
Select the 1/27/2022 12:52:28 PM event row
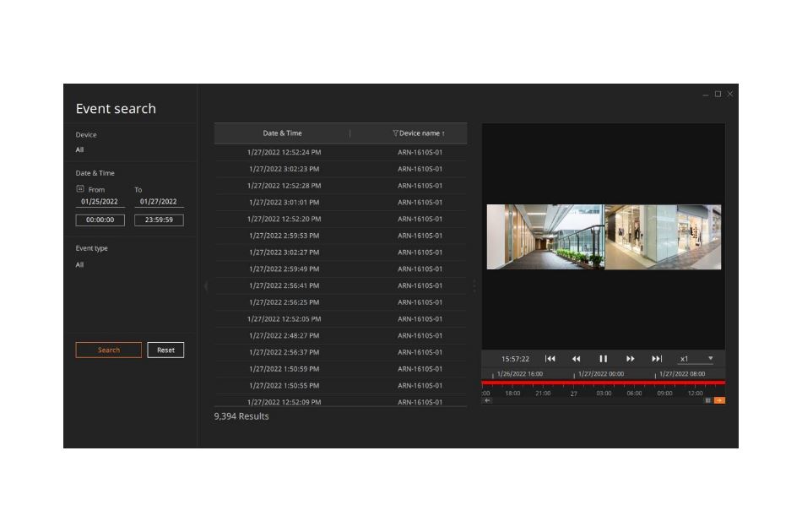(341, 186)
